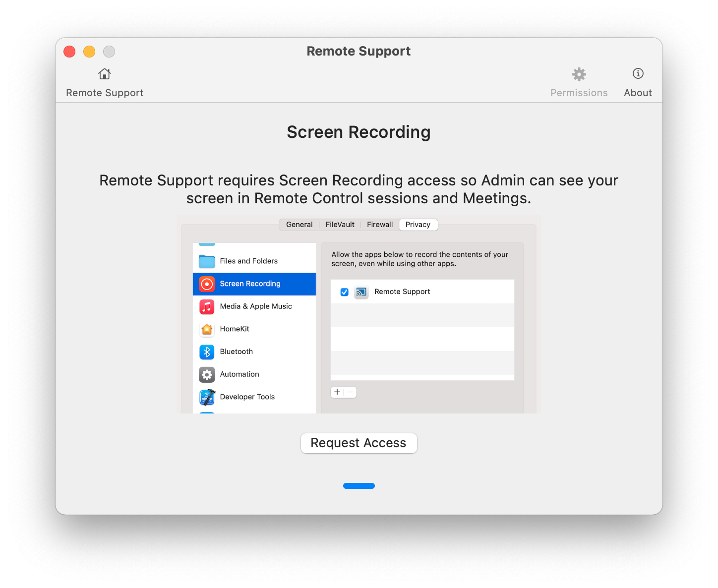Select the General tab in preview
Screen dimensions: 718x588
pos(299,225)
